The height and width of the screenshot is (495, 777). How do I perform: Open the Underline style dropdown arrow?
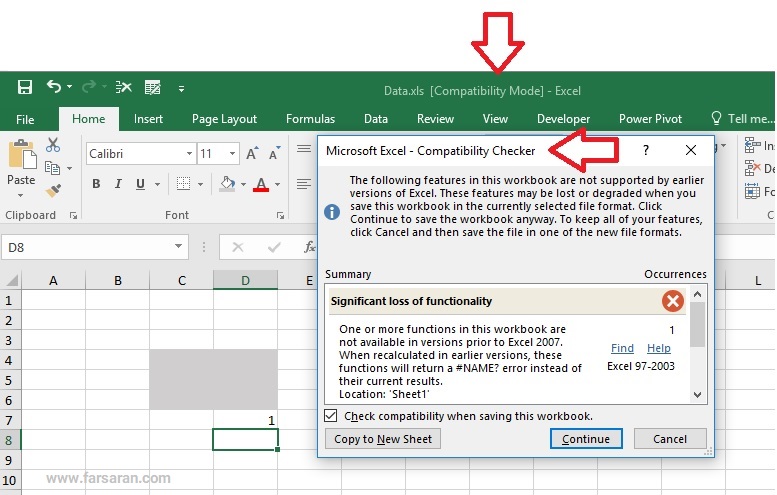tap(157, 184)
